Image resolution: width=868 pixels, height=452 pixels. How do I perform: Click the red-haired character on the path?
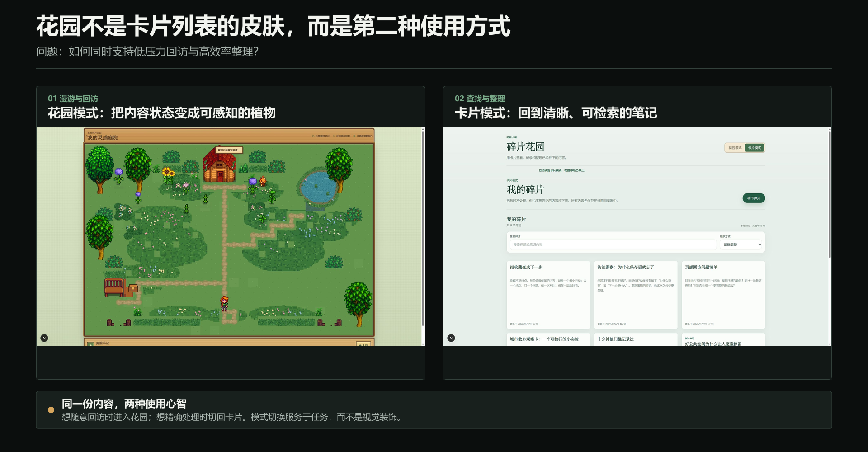[224, 303]
